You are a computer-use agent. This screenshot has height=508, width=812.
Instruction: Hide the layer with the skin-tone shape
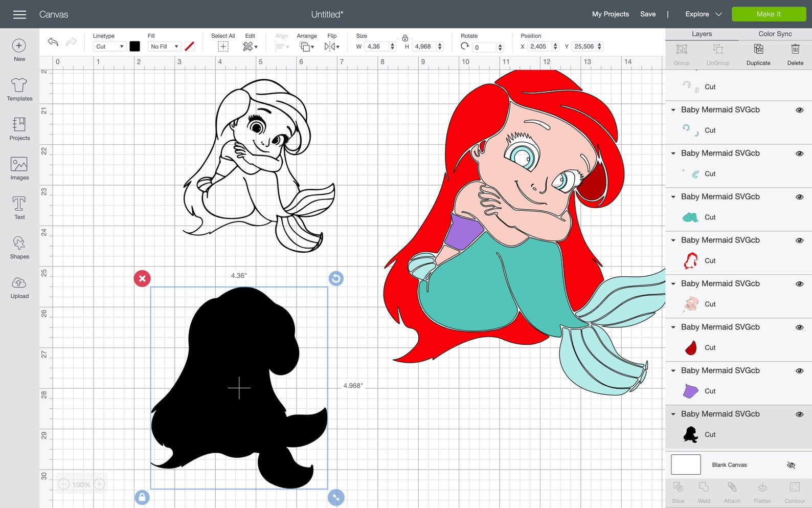point(800,284)
